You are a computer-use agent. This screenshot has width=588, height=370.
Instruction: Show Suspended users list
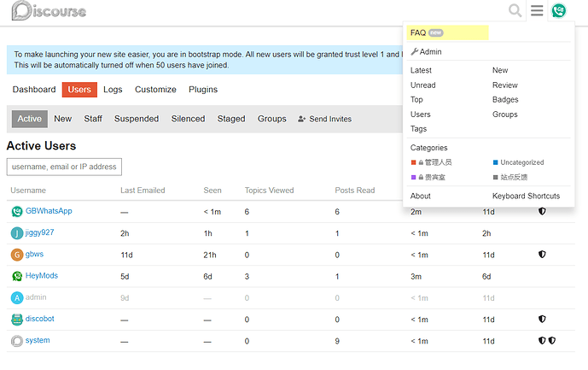click(x=137, y=119)
